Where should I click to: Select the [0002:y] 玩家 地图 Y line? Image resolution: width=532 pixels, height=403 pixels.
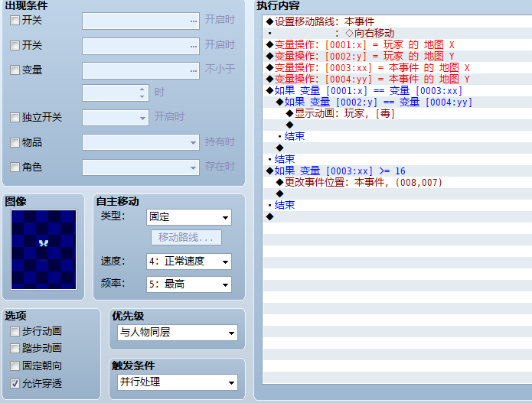click(397, 57)
